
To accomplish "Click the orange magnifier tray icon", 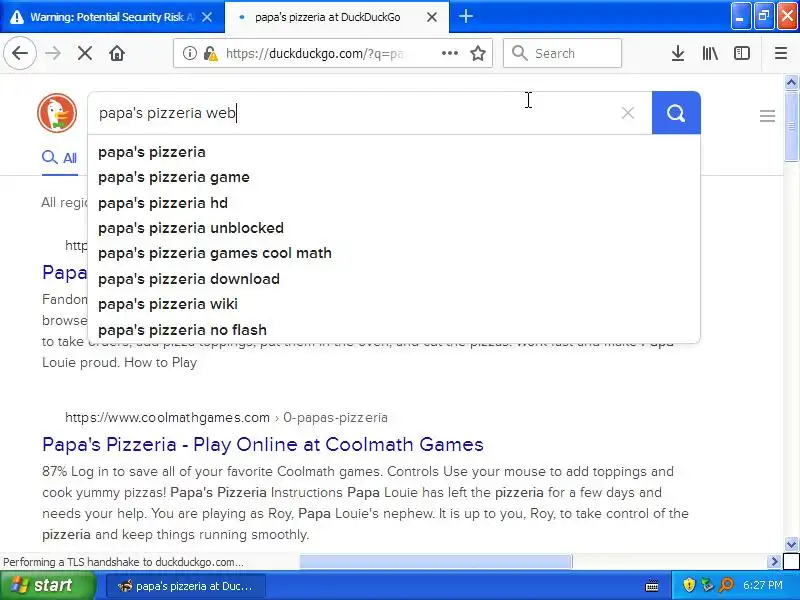I will [x=726, y=585].
